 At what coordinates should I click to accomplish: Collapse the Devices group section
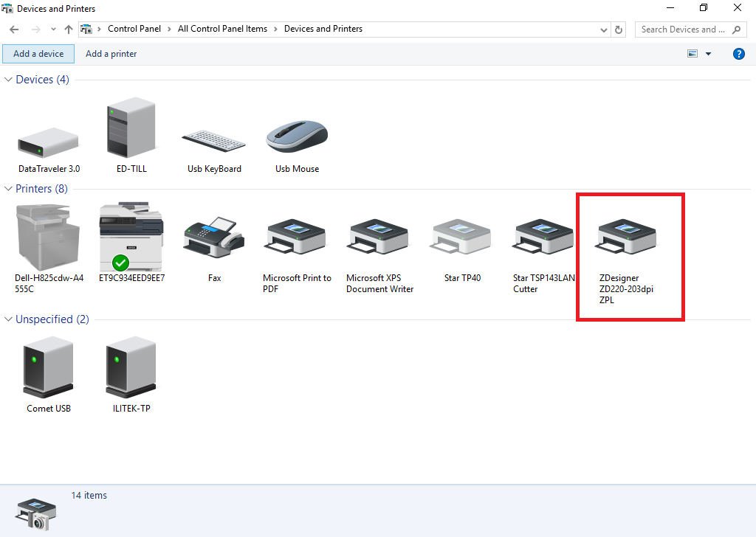coord(9,80)
